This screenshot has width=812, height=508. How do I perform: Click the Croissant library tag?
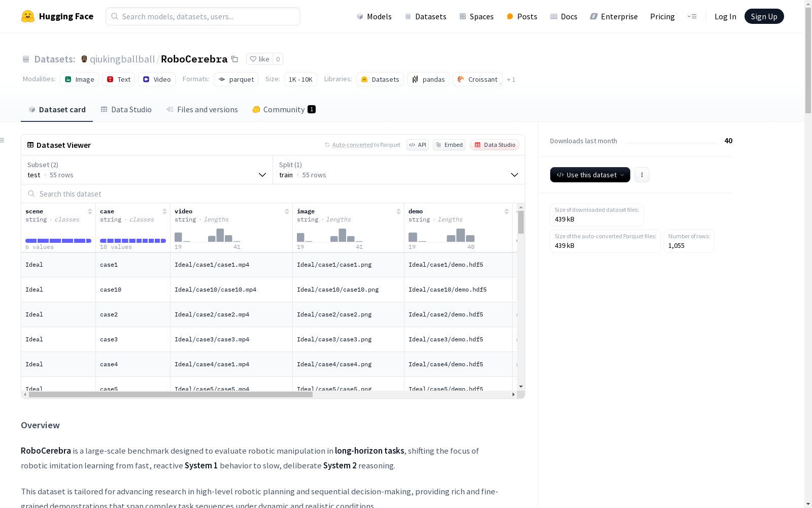478,79
